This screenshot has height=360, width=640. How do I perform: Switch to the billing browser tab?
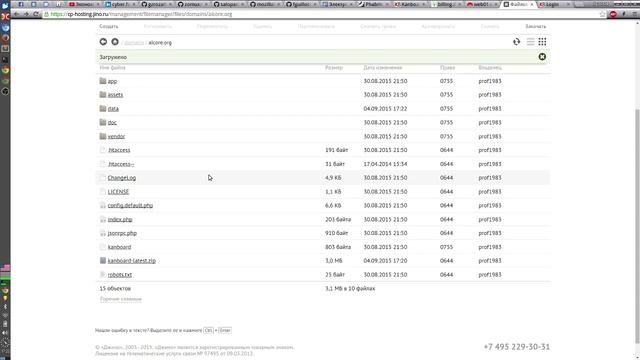[x=446, y=4]
